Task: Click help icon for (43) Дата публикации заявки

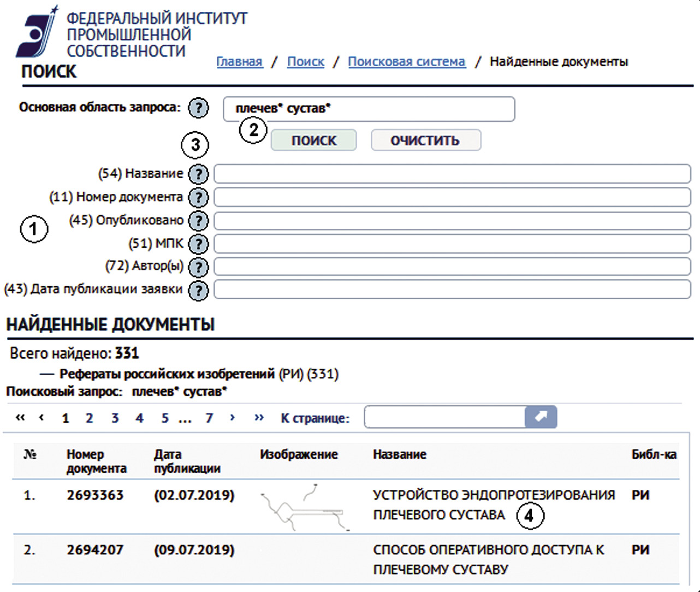Action: click(x=198, y=290)
